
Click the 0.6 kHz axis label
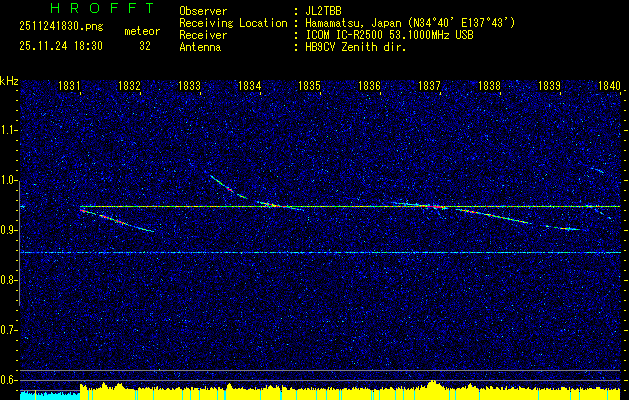9,379
